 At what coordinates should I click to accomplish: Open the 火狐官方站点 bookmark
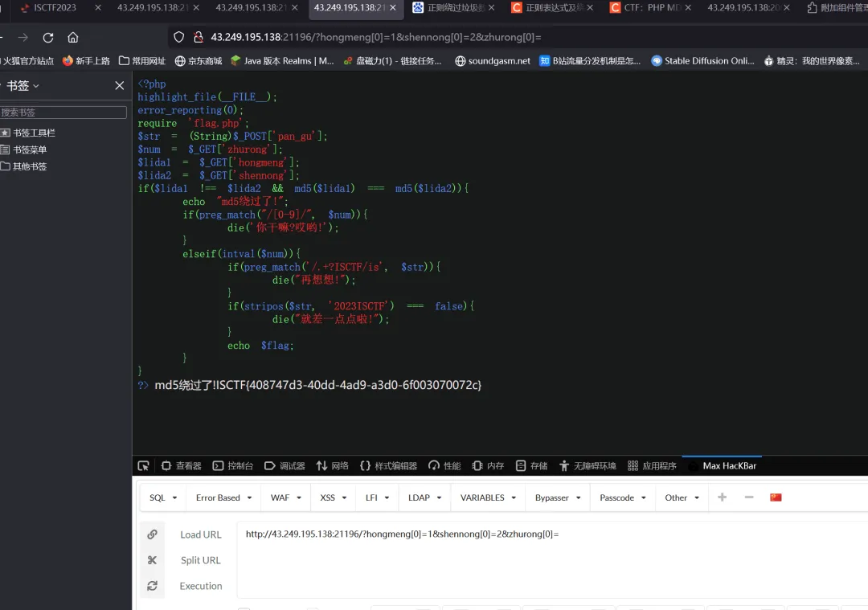[x=27, y=61]
